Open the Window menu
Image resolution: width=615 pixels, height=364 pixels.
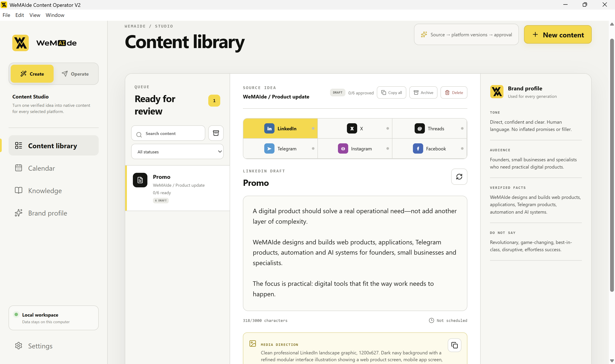(x=55, y=15)
